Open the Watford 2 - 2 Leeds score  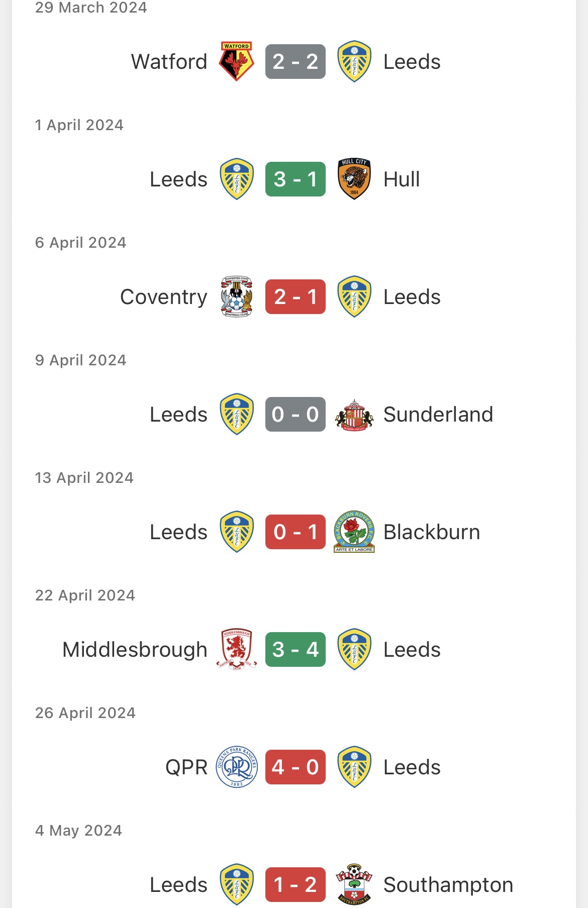pyautogui.click(x=296, y=61)
